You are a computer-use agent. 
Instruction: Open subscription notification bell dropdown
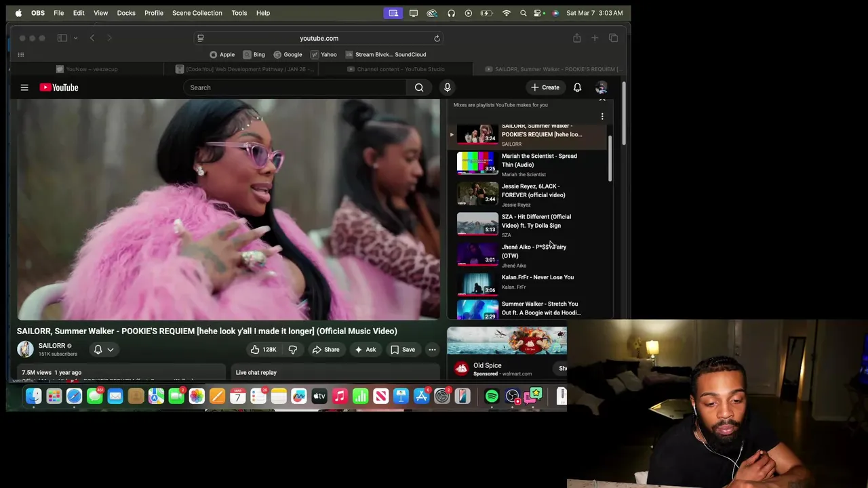pos(104,350)
